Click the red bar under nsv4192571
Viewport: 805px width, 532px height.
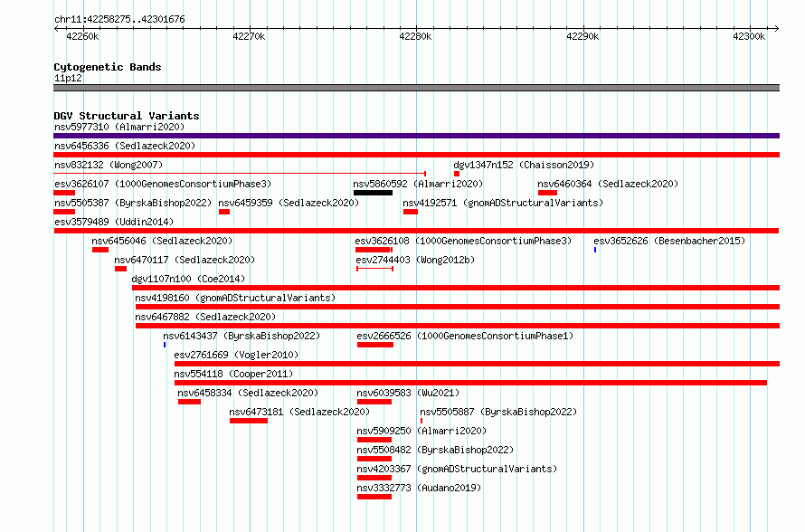(411, 212)
